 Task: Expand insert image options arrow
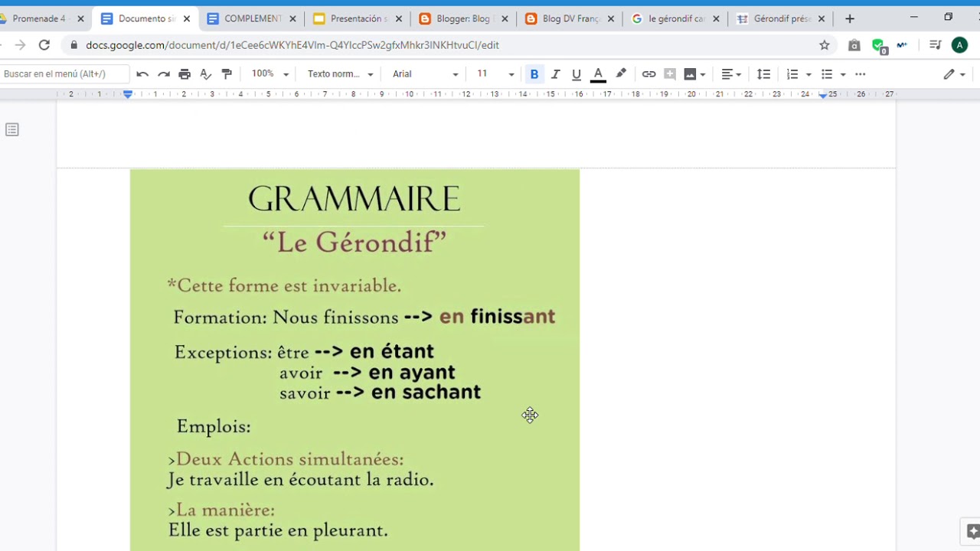702,74
